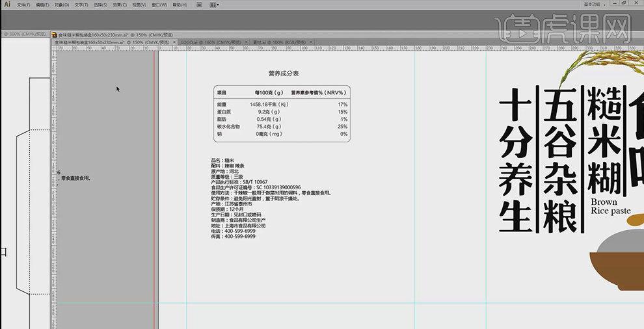Click the Ai application logo icon
This screenshot has height=329, width=644.
coord(7,4)
